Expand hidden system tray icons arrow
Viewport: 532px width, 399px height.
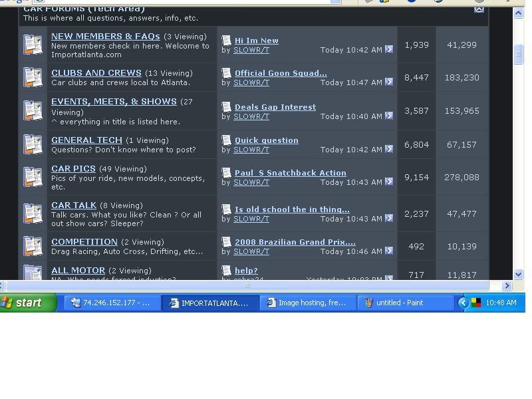(x=464, y=303)
